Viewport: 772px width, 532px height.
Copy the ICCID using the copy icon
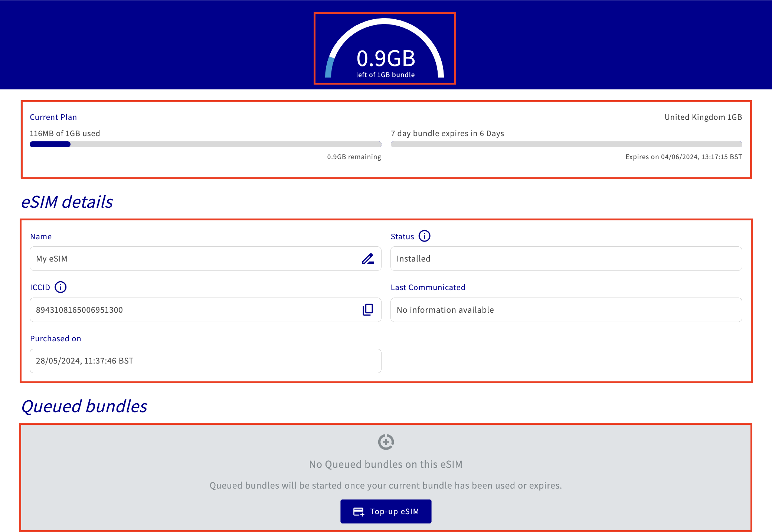pyautogui.click(x=368, y=309)
